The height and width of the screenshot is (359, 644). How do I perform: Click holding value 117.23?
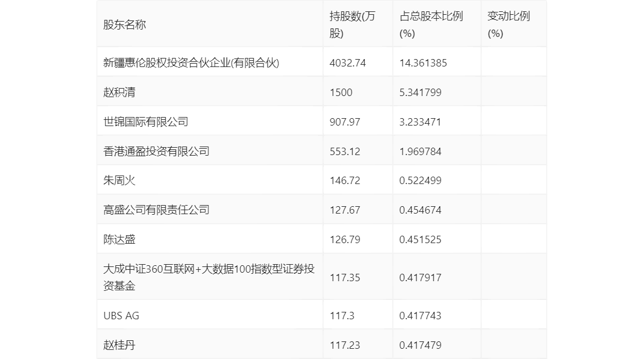(345, 345)
